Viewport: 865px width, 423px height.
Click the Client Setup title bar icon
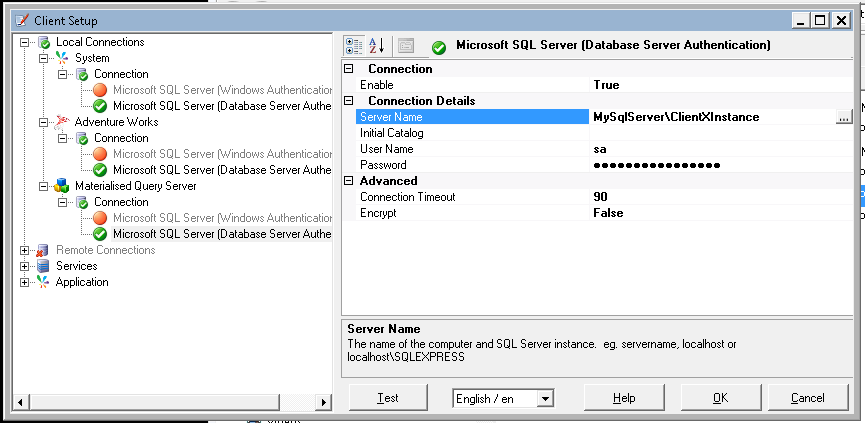22,21
